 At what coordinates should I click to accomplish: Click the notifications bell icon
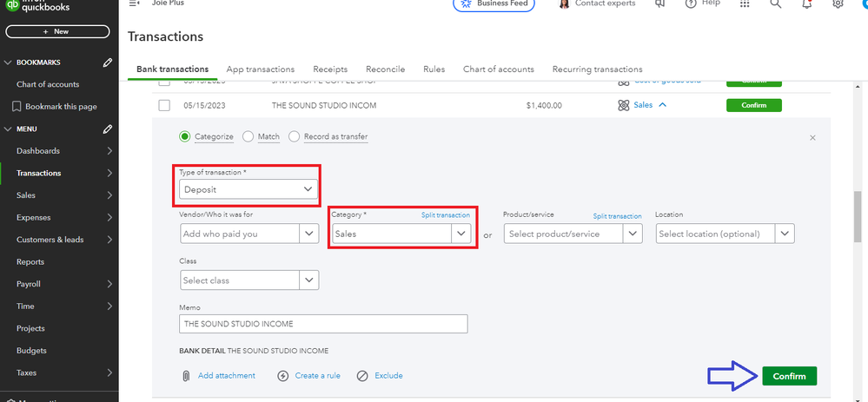[x=807, y=4]
